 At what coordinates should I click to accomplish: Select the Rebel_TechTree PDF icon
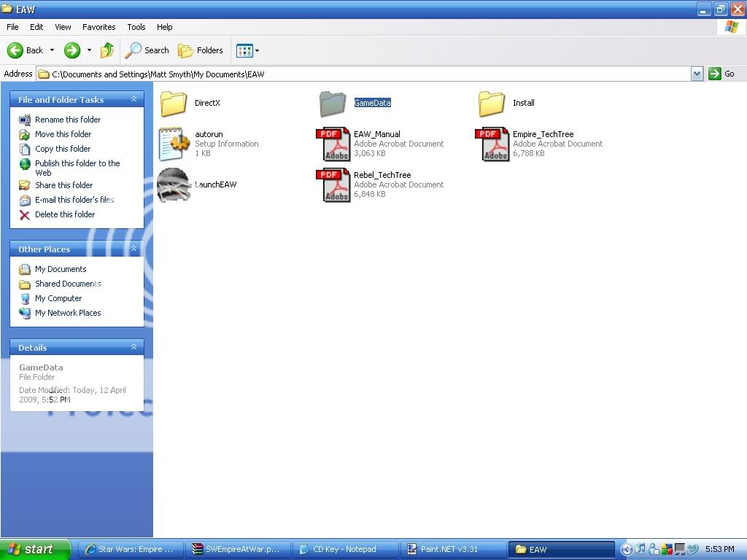pos(333,184)
